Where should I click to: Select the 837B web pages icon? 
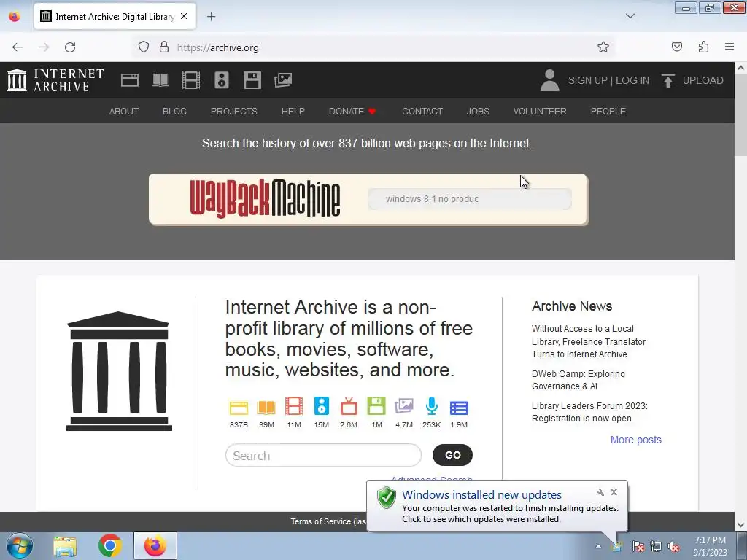pyautogui.click(x=239, y=408)
